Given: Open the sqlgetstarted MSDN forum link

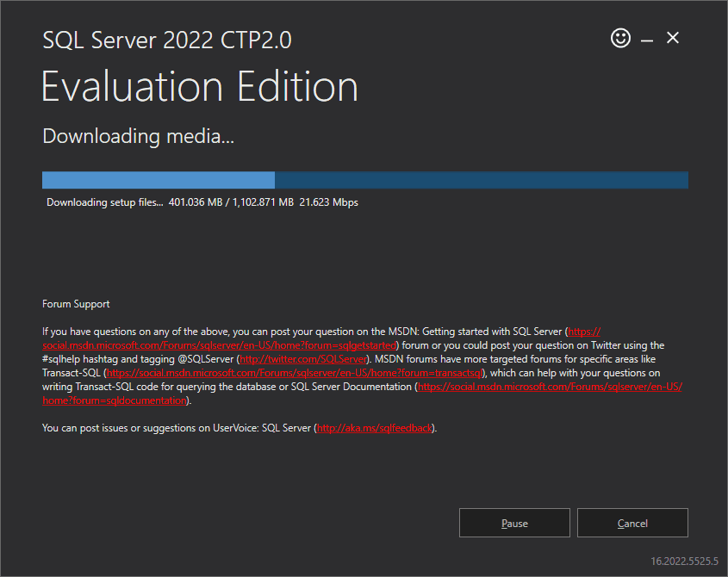Looking at the screenshot, I should click(219, 345).
